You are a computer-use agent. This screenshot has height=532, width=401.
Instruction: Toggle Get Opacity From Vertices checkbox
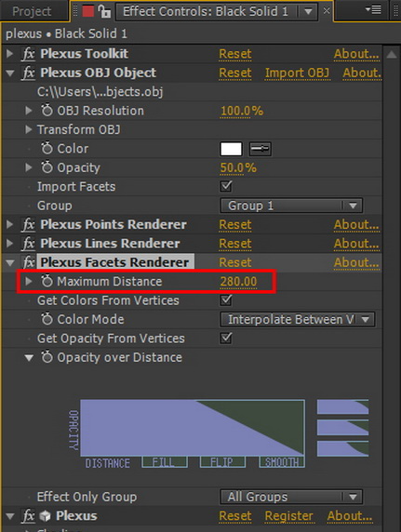[226, 338]
